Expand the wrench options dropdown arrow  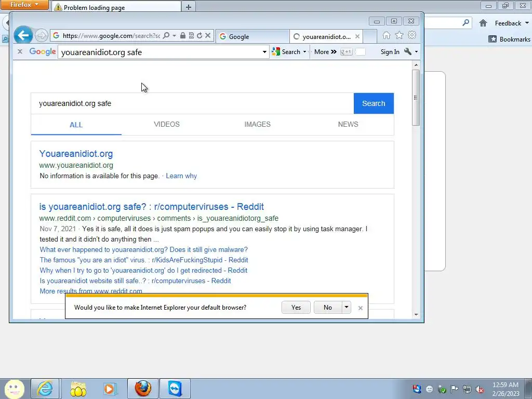point(416,52)
